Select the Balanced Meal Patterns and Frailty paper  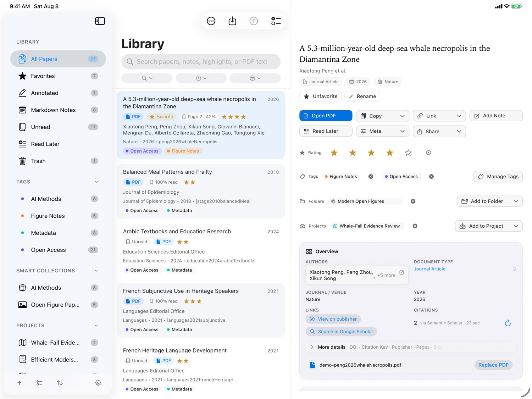(201, 191)
